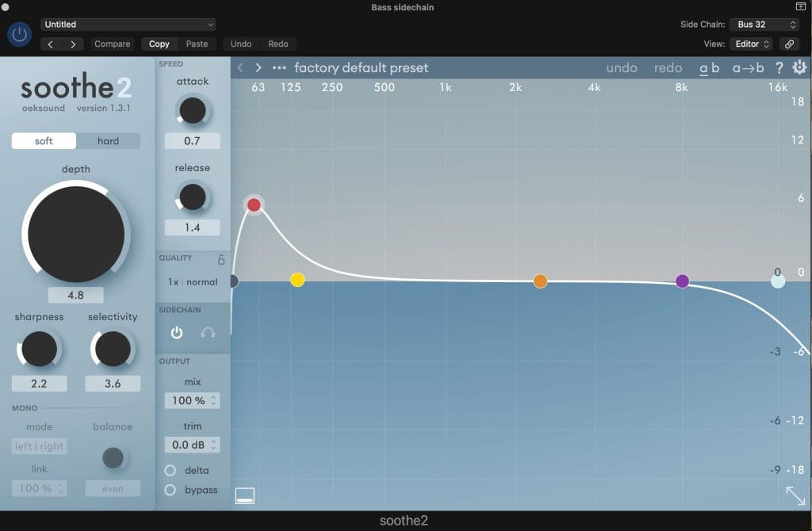This screenshot has height=531, width=812.
Task: Toggle the plugin power bypass button
Action: [x=20, y=34]
